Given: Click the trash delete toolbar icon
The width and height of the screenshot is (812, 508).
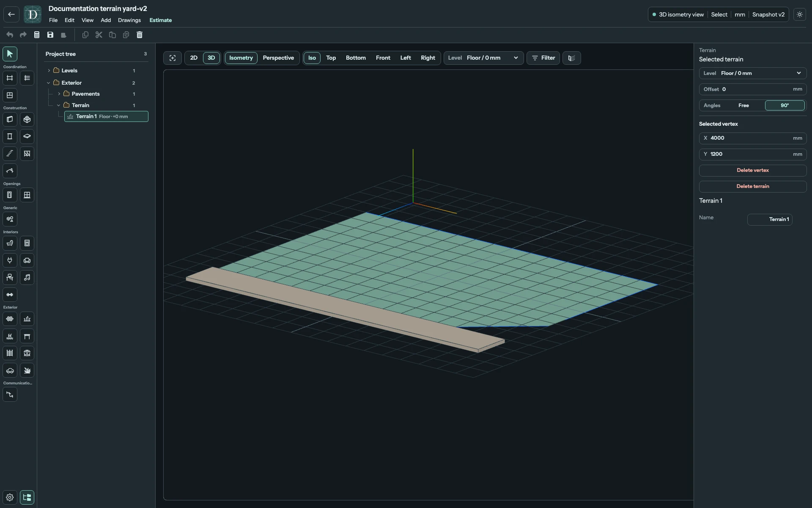Looking at the screenshot, I should 140,35.
